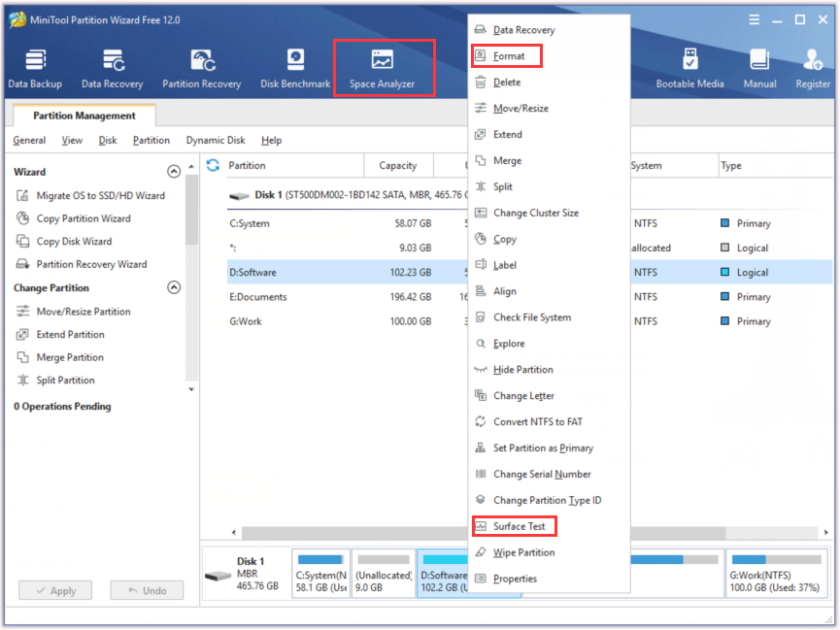Open the Partition menu
Image resolution: width=840 pixels, height=630 pixels.
click(x=151, y=140)
